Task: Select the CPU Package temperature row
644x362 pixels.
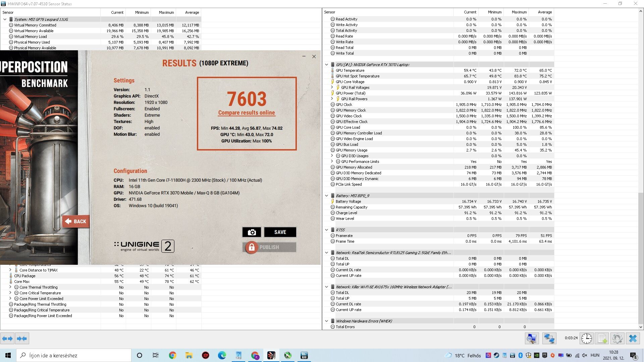Action: tap(101, 276)
